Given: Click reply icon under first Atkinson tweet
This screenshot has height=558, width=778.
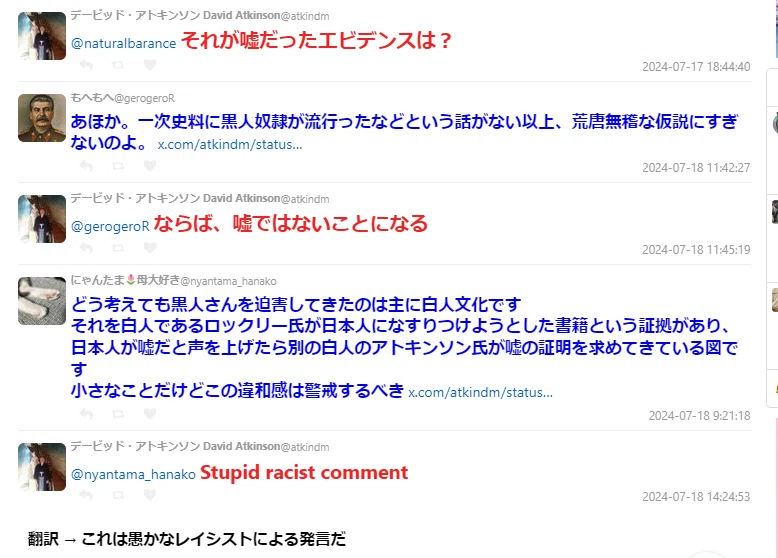Looking at the screenshot, I should coord(86,65).
